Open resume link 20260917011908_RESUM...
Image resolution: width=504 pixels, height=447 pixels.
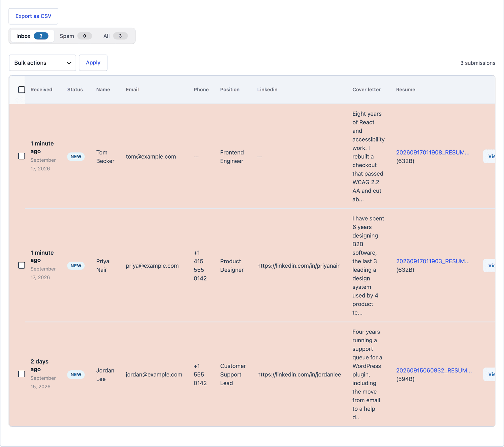point(433,153)
